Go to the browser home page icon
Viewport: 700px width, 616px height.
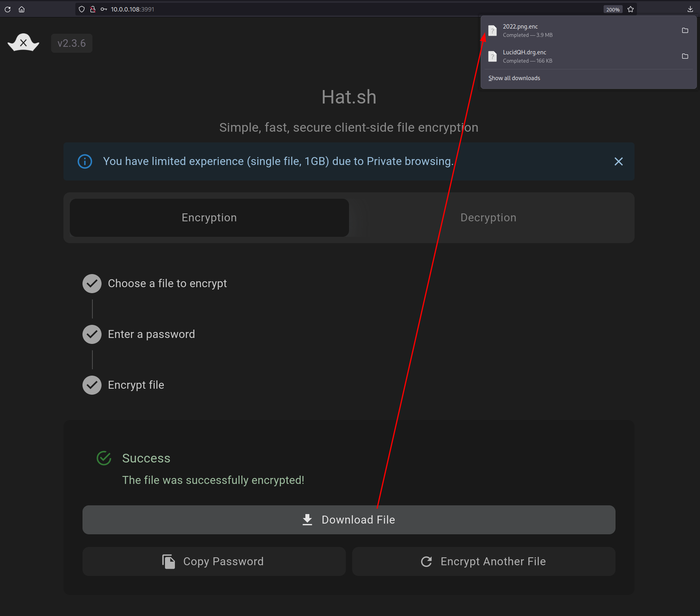click(22, 9)
